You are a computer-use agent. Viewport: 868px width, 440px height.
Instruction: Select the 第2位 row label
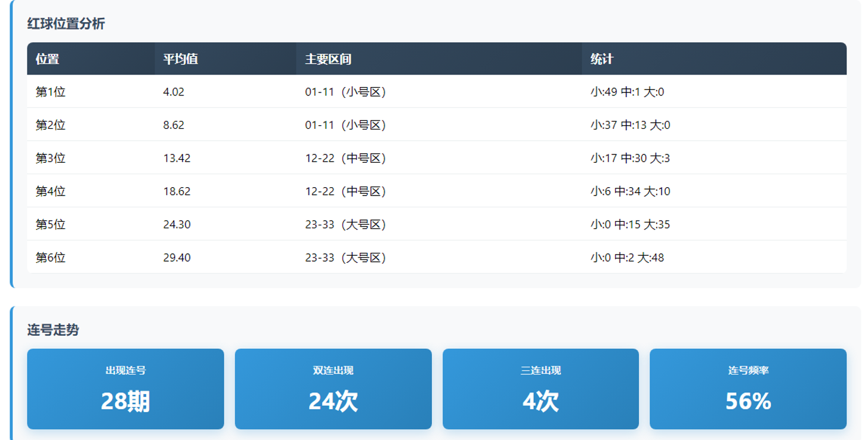coord(51,125)
